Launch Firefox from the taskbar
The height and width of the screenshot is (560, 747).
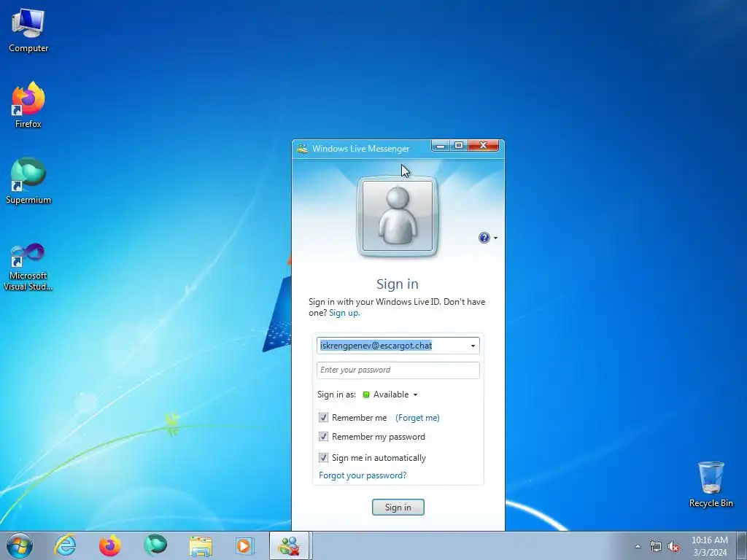pyautogui.click(x=110, y=545)
